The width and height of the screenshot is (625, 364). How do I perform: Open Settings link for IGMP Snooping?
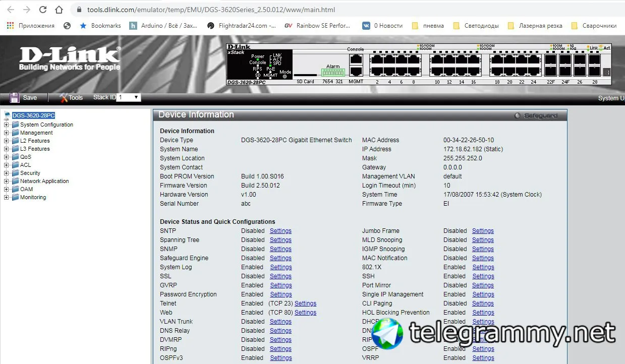pyautogui.click(x=483, y=249)
